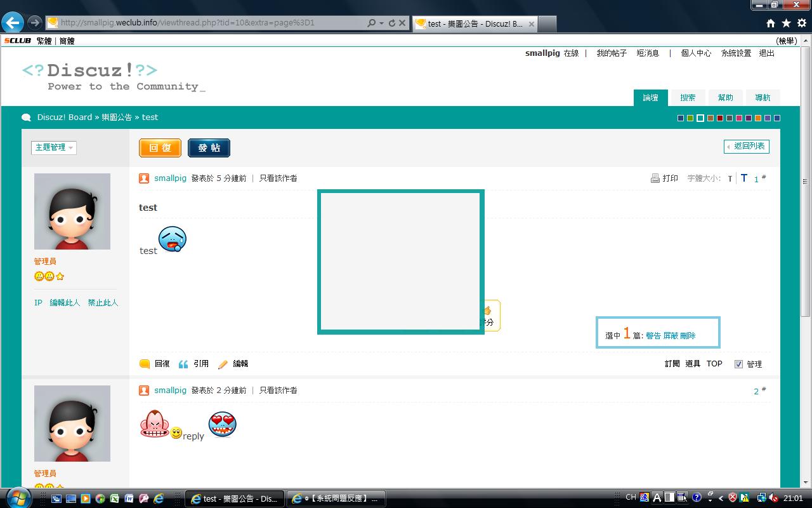Click the pink grinning monster emoticon in reply
This screenshot has width=812, height=508.
[x=154, y=424]
